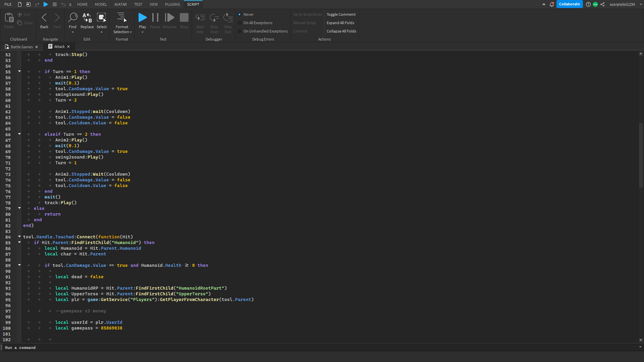The height and width of the screenshot is (362, 644).
Task: Collapse the fold at line 55
Action: 20,71
